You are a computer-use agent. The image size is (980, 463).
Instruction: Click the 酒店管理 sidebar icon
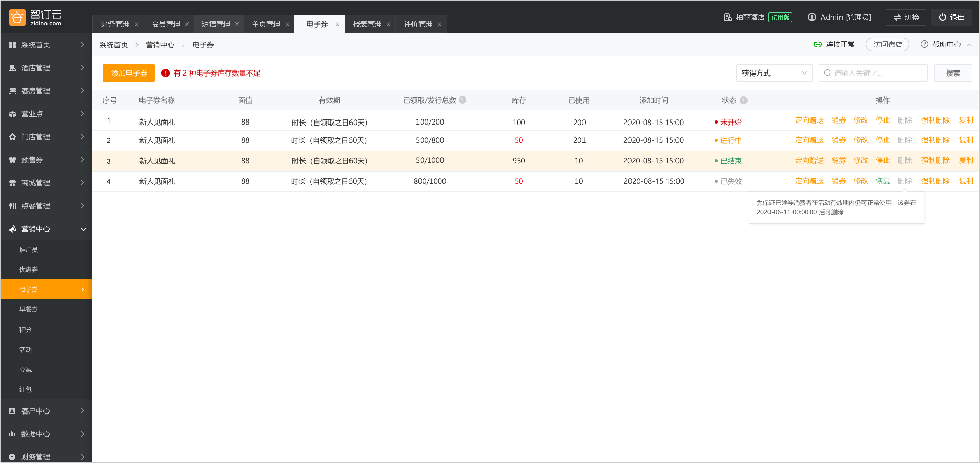[12, 68]
